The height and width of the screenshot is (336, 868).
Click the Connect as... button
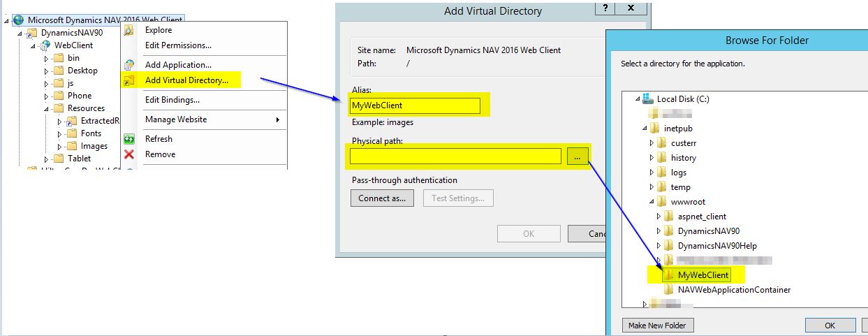[x=382, y=198]
